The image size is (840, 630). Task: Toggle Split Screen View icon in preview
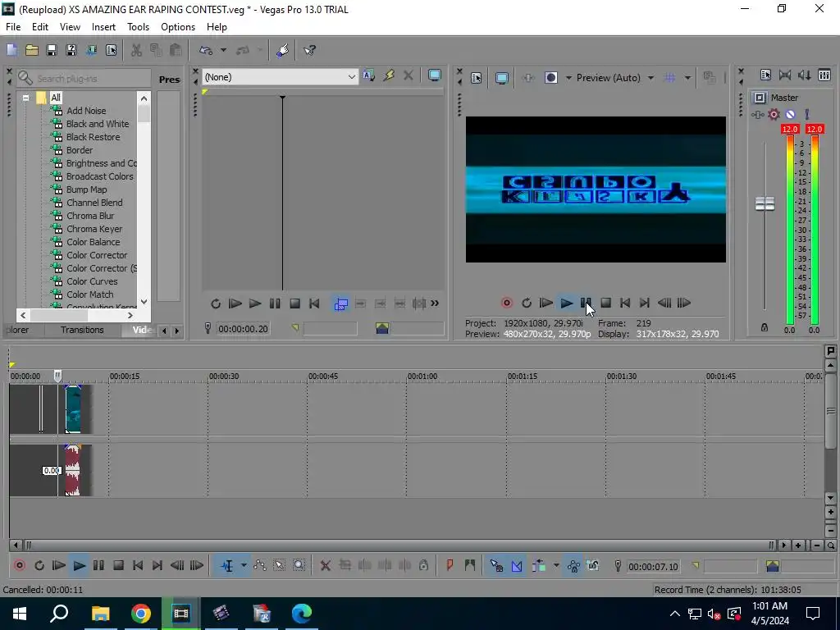point(550,78)
